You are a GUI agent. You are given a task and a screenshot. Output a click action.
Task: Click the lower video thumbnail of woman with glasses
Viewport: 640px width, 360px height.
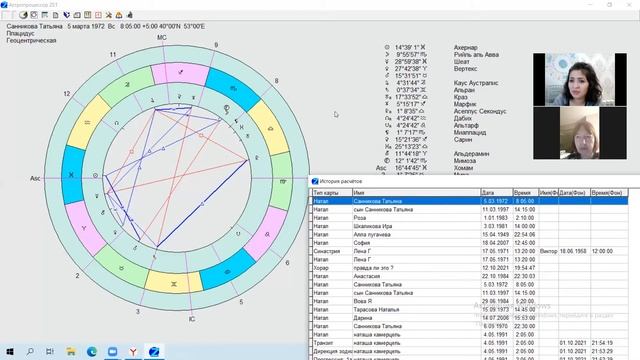click(x=580, y=133)
